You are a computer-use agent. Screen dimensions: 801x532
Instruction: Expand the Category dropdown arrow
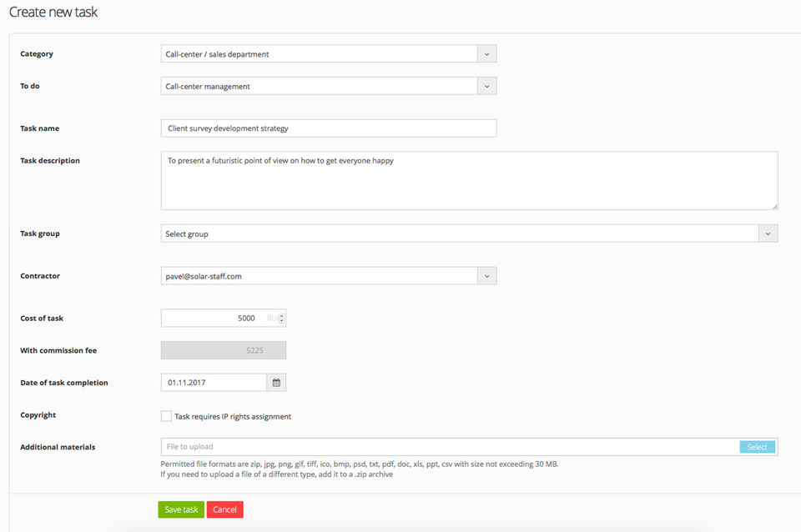487,54
